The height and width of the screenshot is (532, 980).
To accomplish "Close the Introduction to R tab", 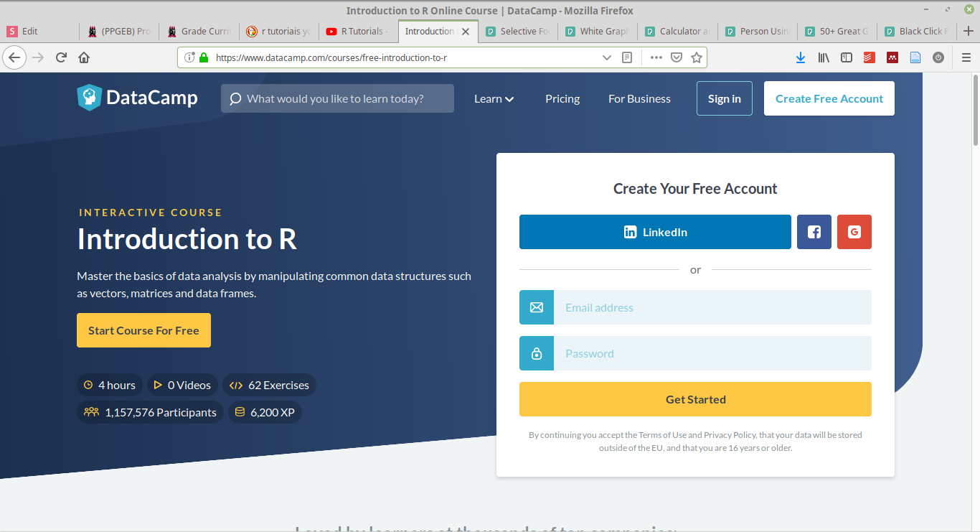I will 466,32.
